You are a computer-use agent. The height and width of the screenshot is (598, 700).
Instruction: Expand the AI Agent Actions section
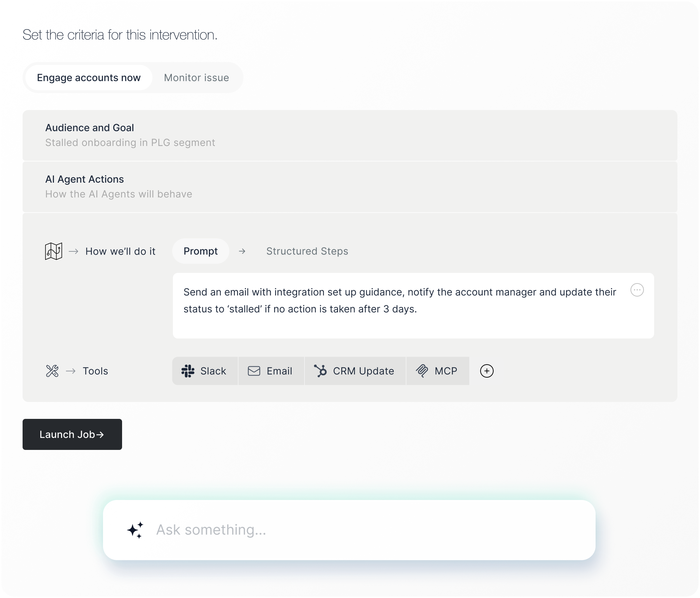350,187
